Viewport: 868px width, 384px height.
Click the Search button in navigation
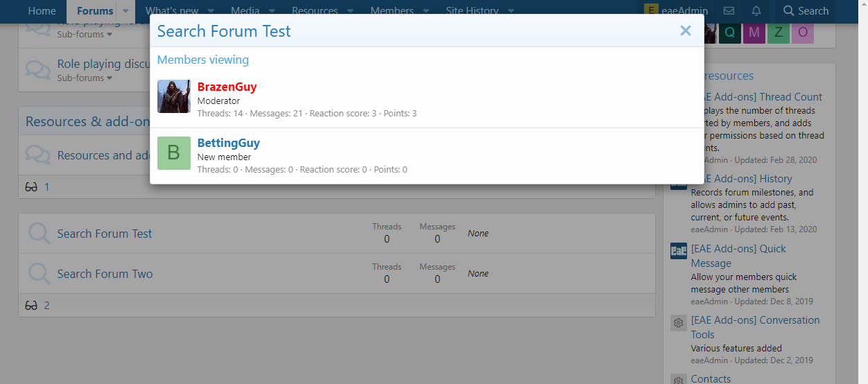[806, 11]
